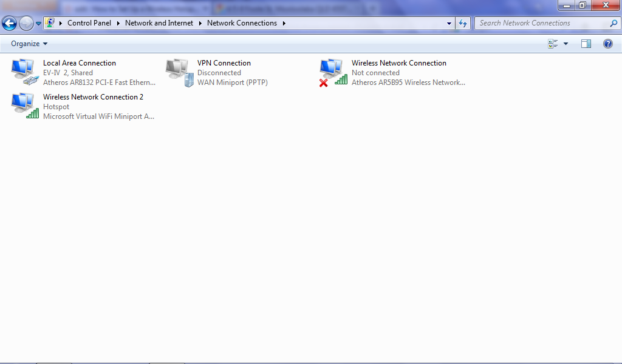Click the 'Not connected' status text
Image resolution: width=622 pixels, height=364 pixels.
click(x=375, y=73)
